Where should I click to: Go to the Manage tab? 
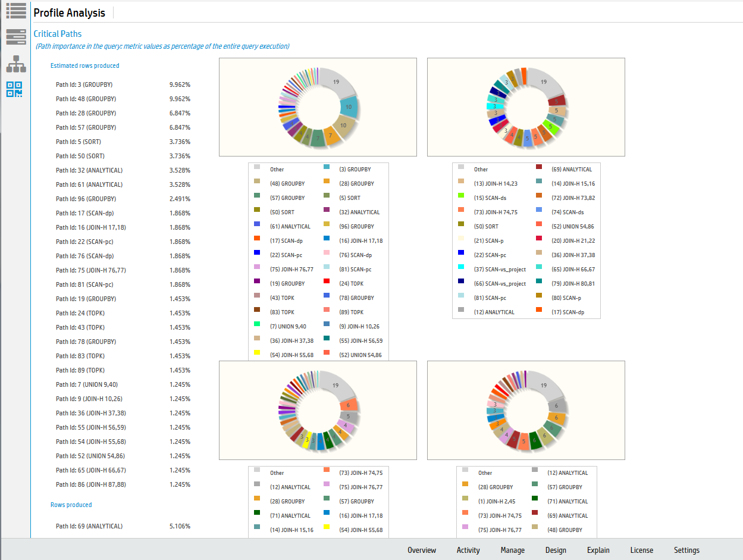tap(512, 550)
